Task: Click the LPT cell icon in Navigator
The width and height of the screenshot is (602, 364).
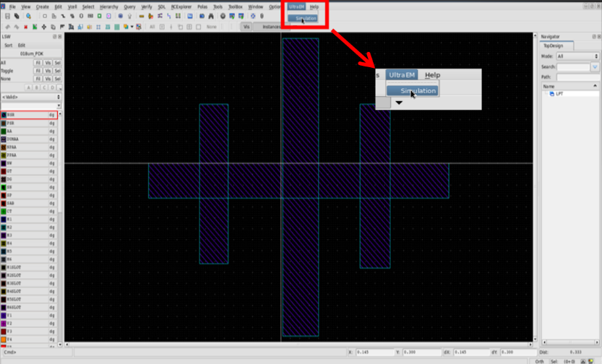Action: (551, 94)
